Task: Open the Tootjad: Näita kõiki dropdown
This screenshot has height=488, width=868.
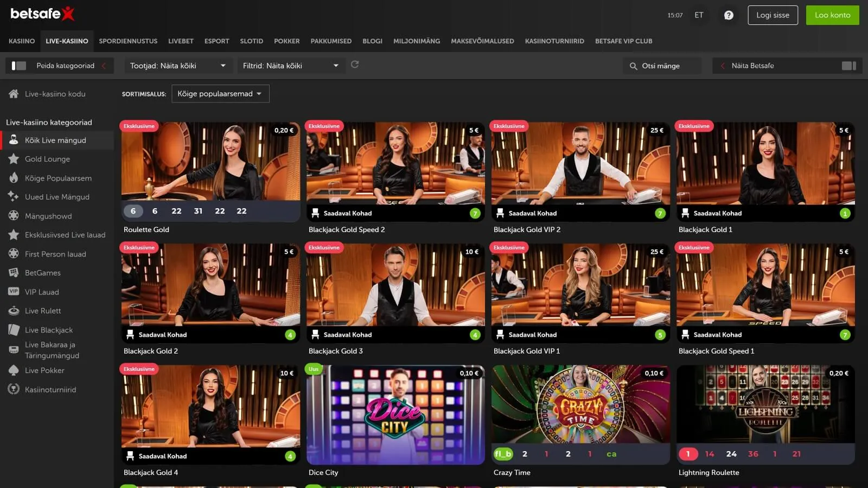Action: pos(178,66)
